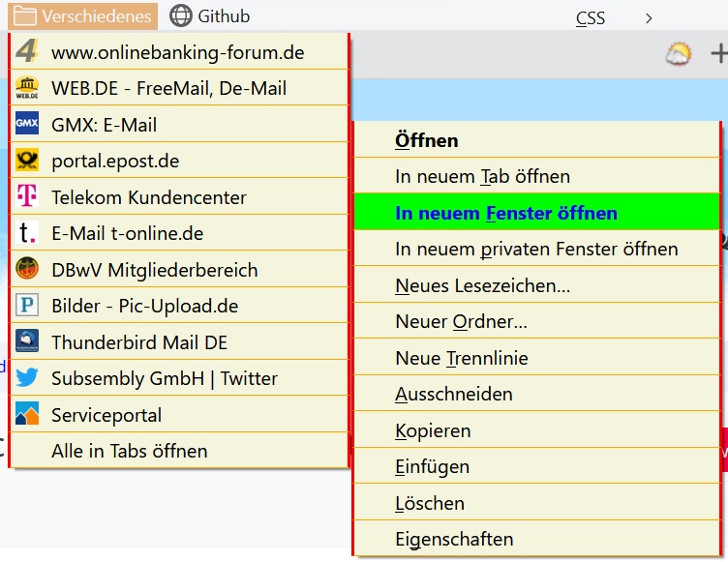Expand the bookmarks overflow chevron

(649, 17)
